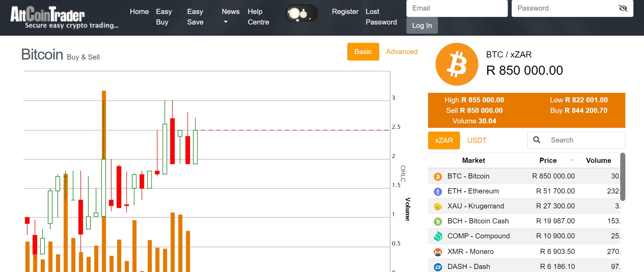
Task: Click the Compound coin icon
Action: click(x=438, y=236)
